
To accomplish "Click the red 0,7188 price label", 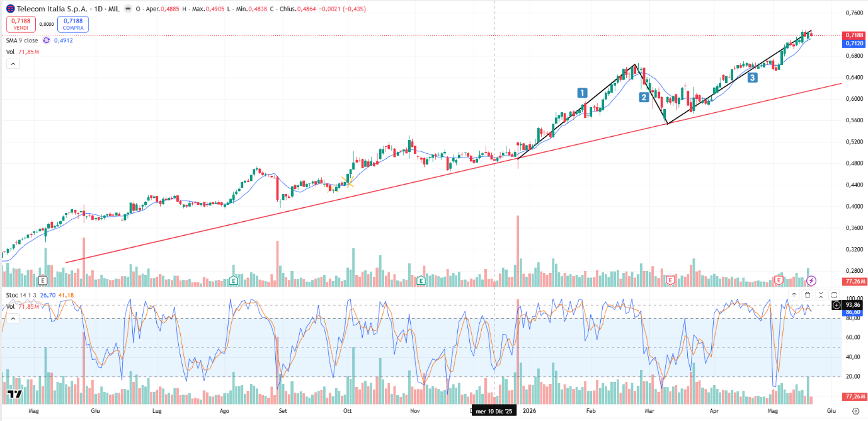I will (x=854, y=35).
